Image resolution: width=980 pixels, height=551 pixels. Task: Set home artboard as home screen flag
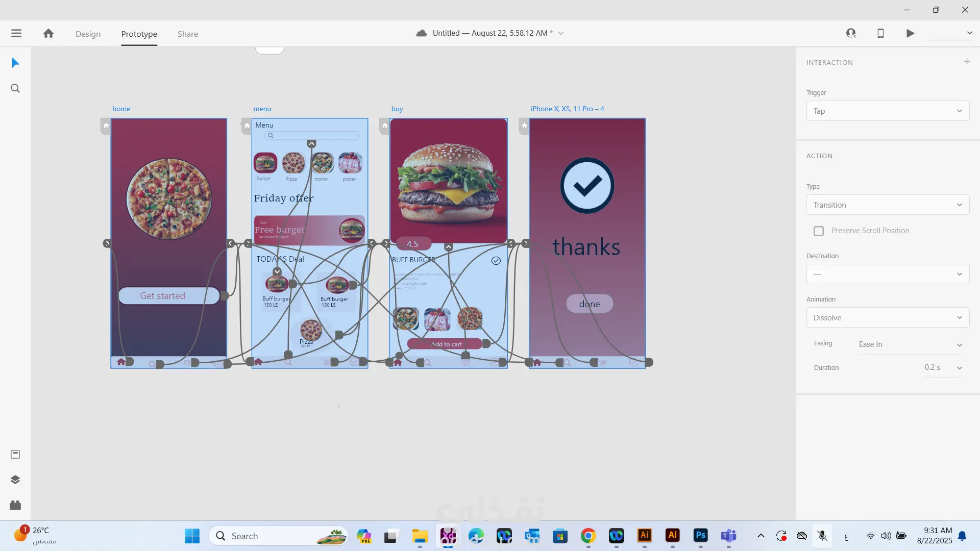[106, 126]
